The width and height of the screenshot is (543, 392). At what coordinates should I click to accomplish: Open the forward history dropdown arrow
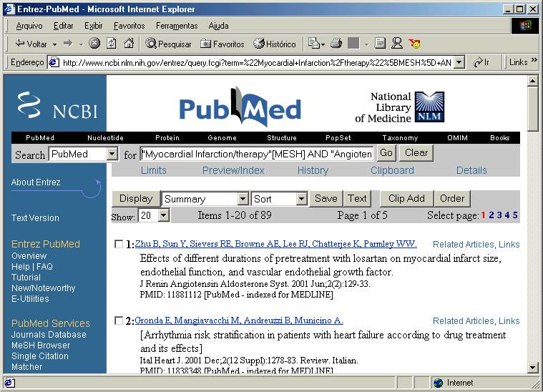click(81, 44)
